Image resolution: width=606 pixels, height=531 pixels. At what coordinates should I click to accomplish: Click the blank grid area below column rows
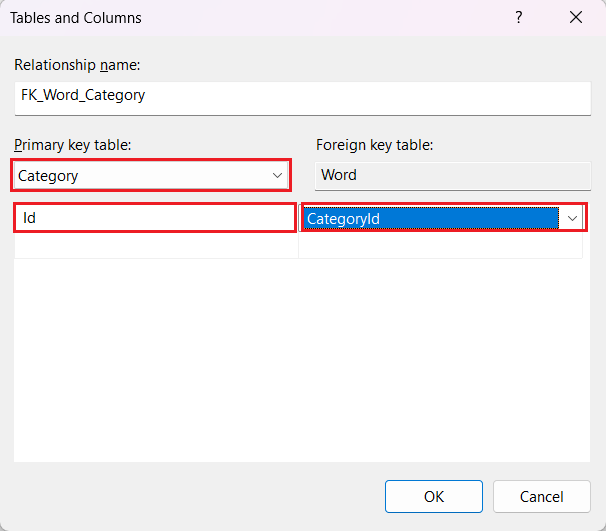[x=300, y=360]
